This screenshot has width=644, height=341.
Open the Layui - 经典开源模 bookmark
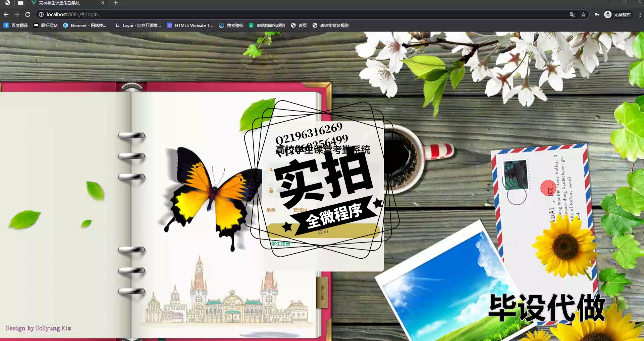point(138,25)
